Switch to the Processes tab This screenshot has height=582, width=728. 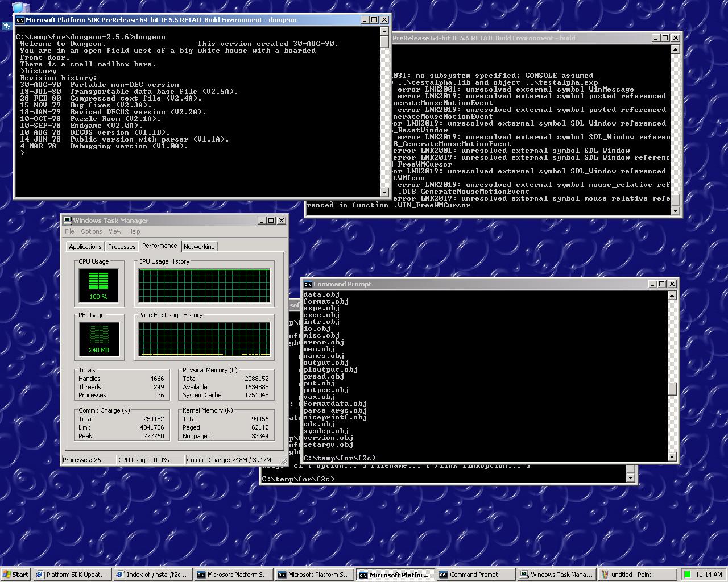[x=122, y=247]
